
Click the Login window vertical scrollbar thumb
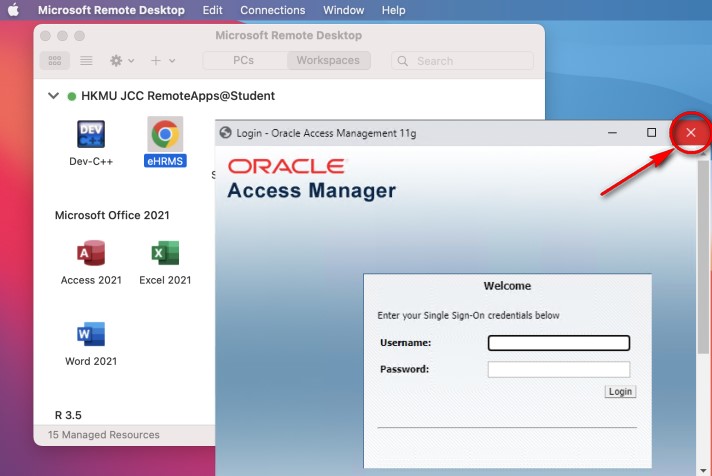tap(703, 257)
